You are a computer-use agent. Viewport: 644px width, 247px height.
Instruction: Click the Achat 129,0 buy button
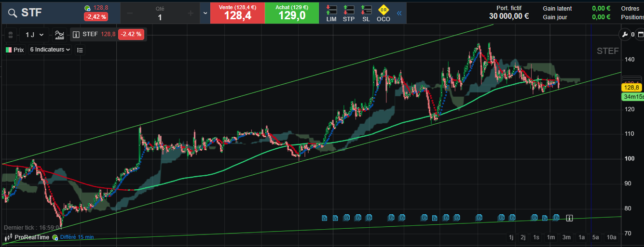(x=292, y=13)
